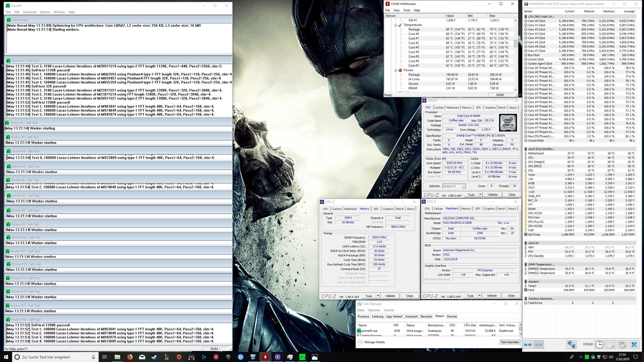This screenshot has width=644, height=362.
Task: Open HWiNFO sensor settings gear icon
Action: (622, 345)
